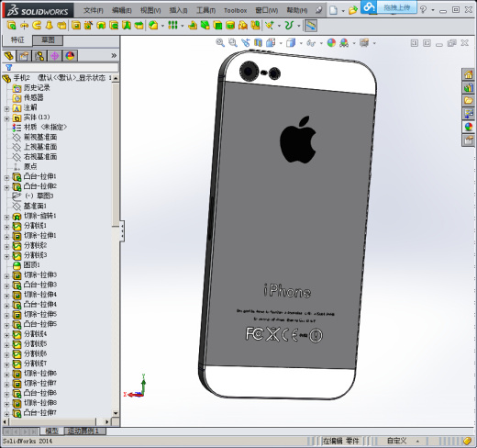Image resolution: width=477 pixels, height=448 pixels.
Task: Click the panel collapse handle on tree edge
Action: pyautogui.click(x=122, y=231)
